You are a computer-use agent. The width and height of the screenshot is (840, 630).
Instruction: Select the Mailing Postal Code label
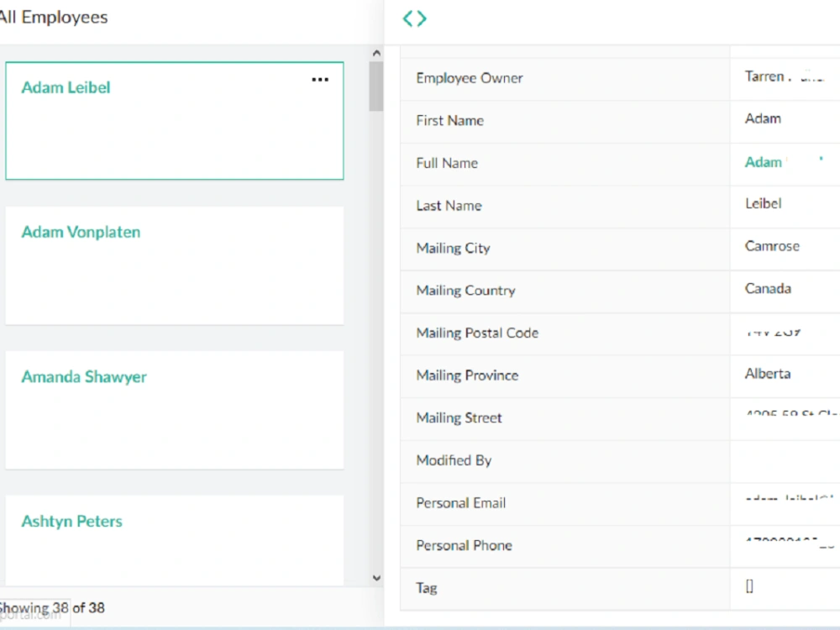pyautogui.click(x=477, y=333)
